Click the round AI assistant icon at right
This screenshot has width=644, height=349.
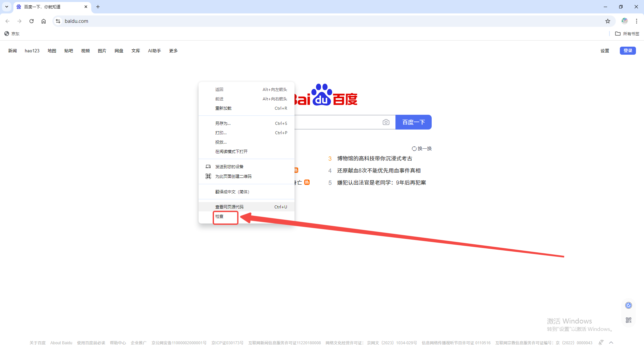click(x=629, y=305)
